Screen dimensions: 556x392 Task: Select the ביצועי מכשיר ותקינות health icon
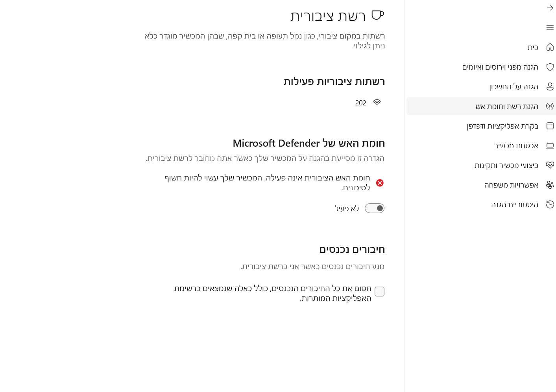point(550,165)
